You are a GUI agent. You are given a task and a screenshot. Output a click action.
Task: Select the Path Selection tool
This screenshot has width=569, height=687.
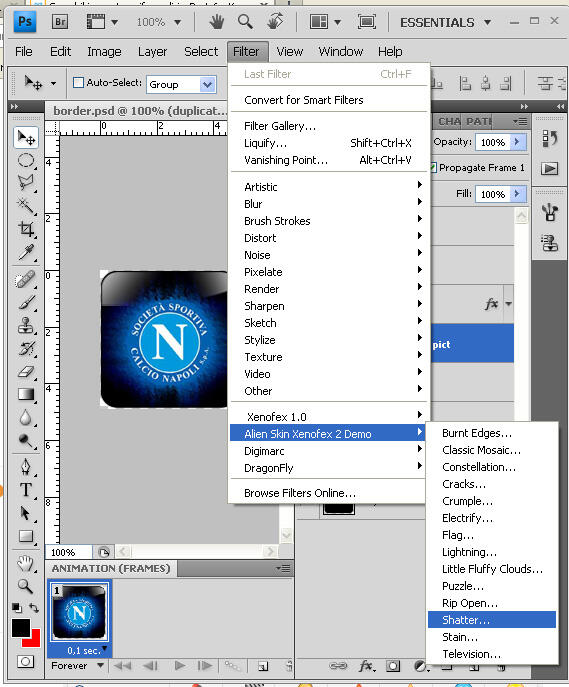[26, 513]
